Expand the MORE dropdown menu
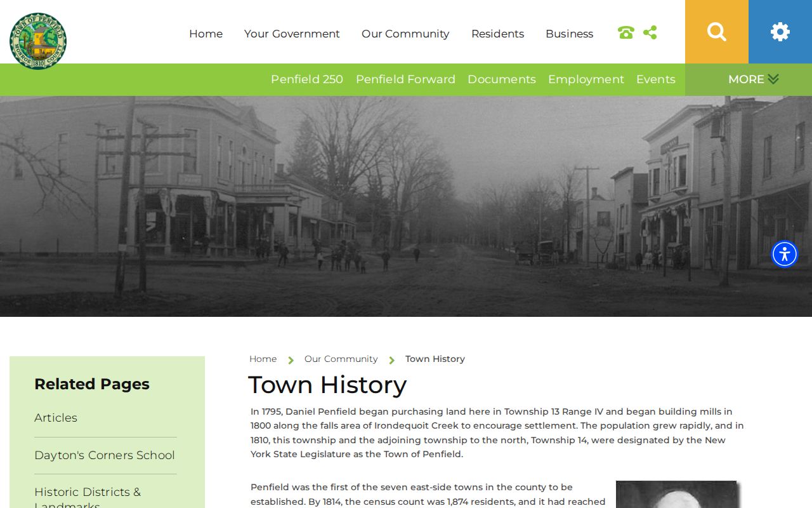Viewport: 812px width, 508px height. click(753, 79)
